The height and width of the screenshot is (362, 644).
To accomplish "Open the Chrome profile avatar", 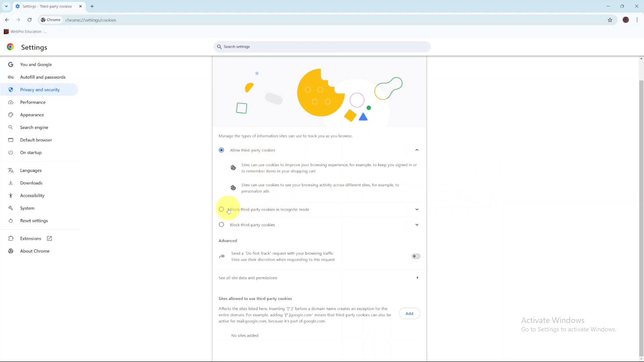I will tap(625, 20).
